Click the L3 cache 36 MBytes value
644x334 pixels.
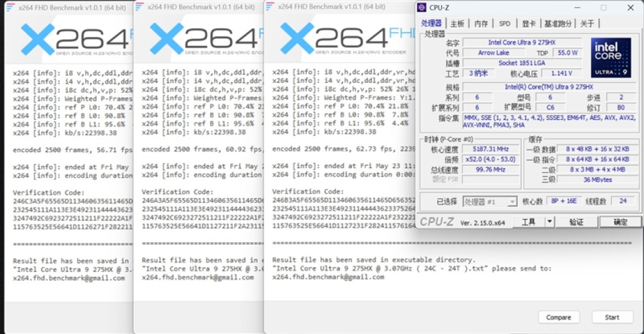[x=597, y=180]
